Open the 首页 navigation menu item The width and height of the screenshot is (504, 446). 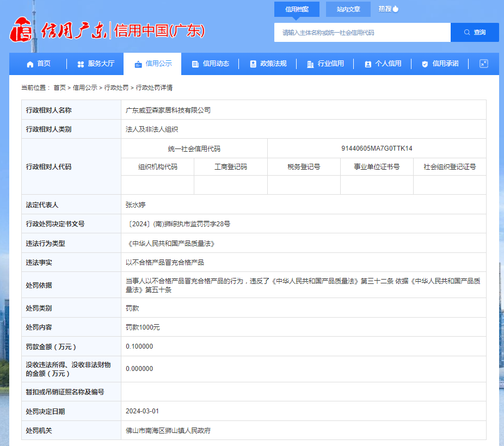coord(38,64)
